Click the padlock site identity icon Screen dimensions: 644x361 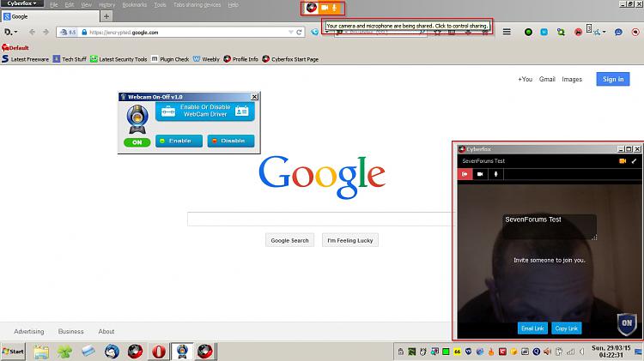pos(84,32)
